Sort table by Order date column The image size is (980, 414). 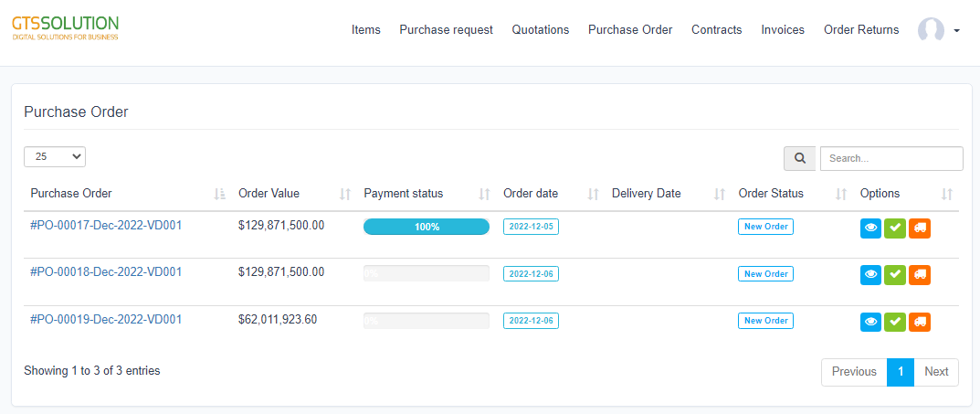[x=530, y=194]
